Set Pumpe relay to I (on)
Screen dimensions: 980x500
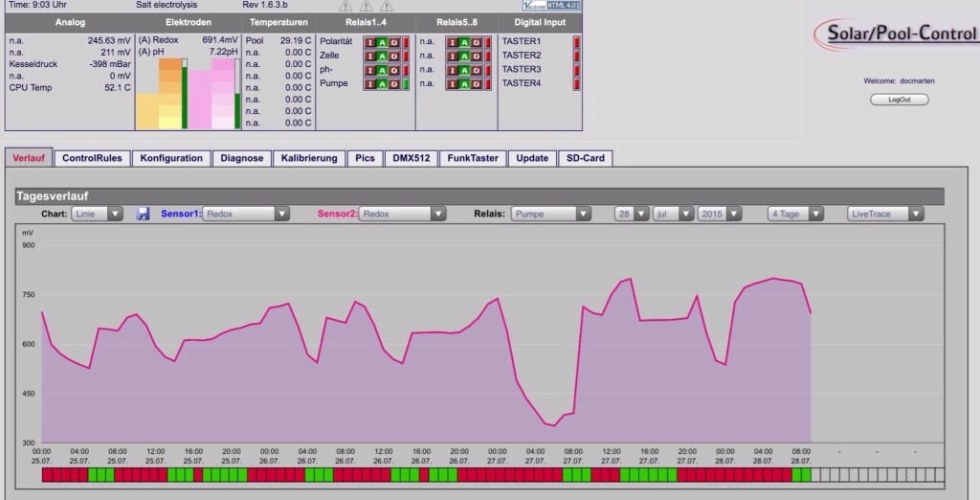[x=369, y=84]
